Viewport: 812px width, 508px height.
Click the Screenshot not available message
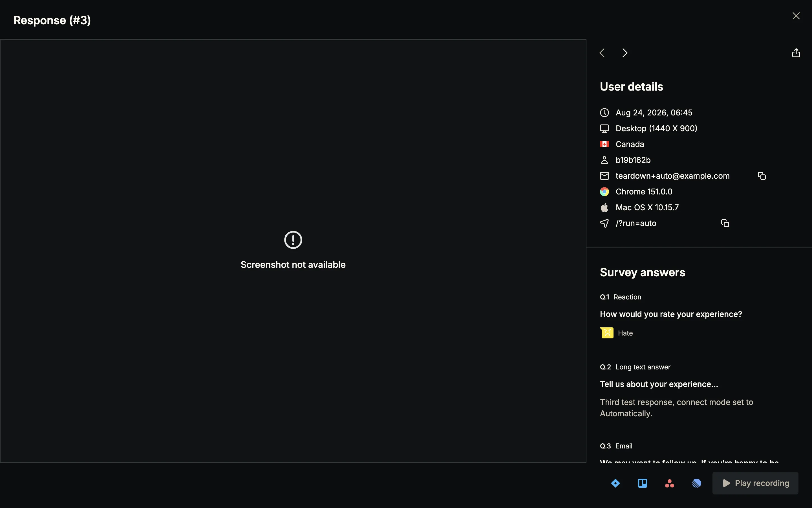click(x=293, y=264)
